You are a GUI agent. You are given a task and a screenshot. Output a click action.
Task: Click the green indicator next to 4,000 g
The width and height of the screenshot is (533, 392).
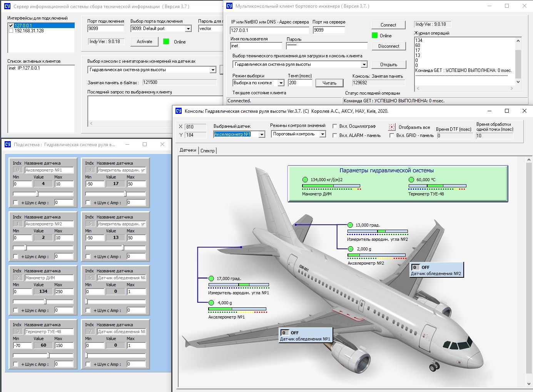[x=211, y=303]
